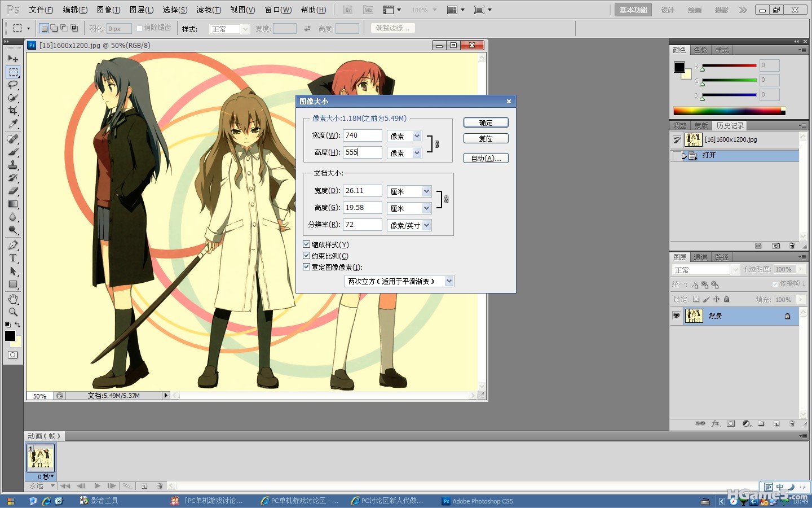Select the Quick Selection tool
Screen dimensions: 812x508
click(x=13, y=98)
